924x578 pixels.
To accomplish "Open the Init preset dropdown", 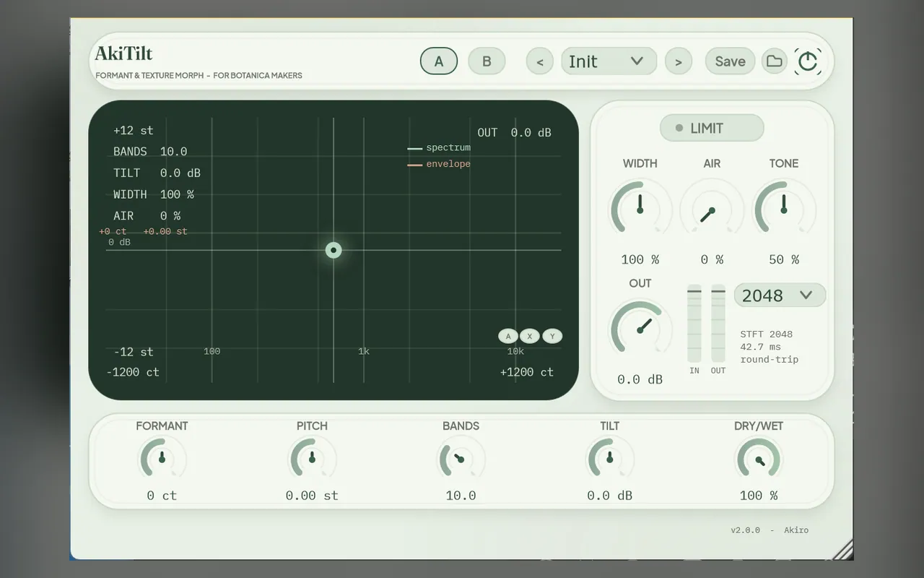I will [x=609, y=61].
